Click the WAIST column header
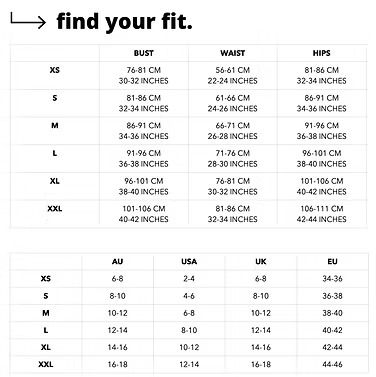This screenshot has height=377, width=376. (232, 53)
